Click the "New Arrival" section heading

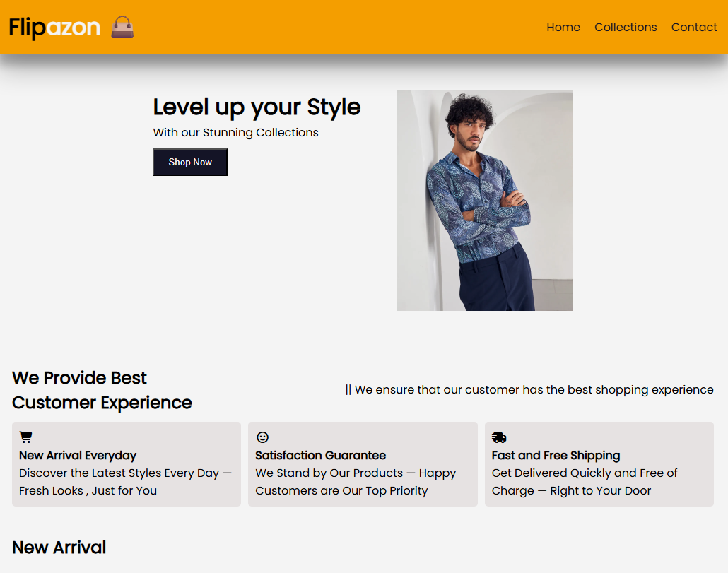(59, 548)
